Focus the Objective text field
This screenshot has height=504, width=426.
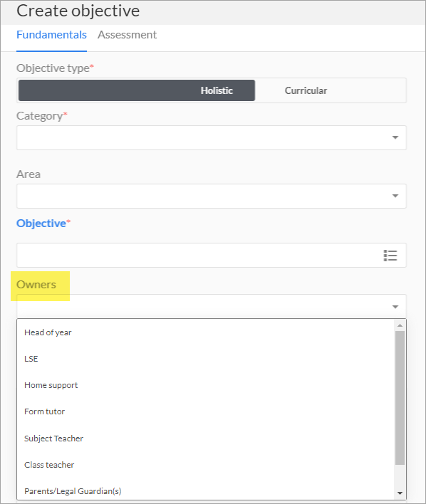point(198,256)
